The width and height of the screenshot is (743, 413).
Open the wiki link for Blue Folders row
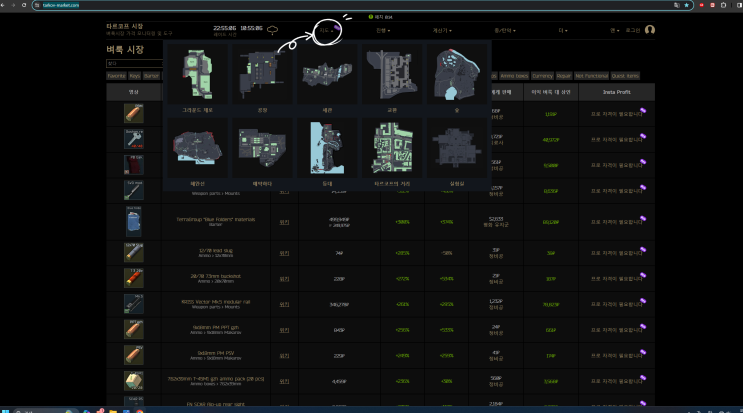[284, 222]
